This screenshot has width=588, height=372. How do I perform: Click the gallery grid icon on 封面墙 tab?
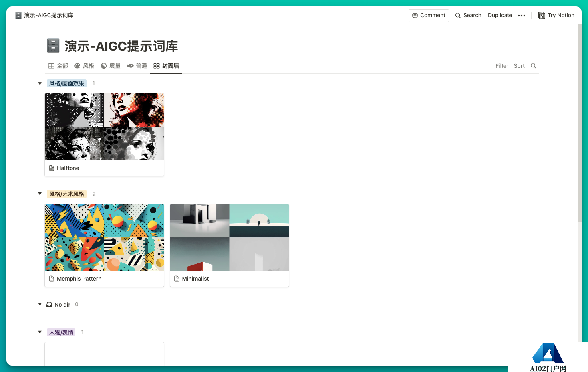pyautogui.click(x=157, y=66)
